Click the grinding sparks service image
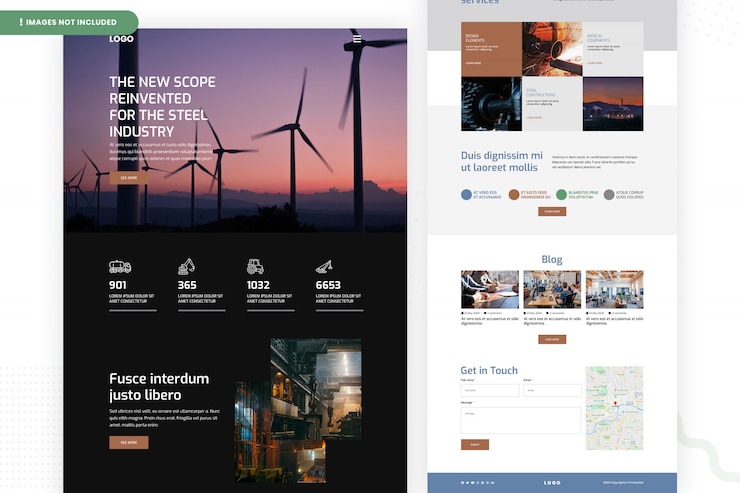This screenshot has height=493, width=740. [x=552, y=49]
